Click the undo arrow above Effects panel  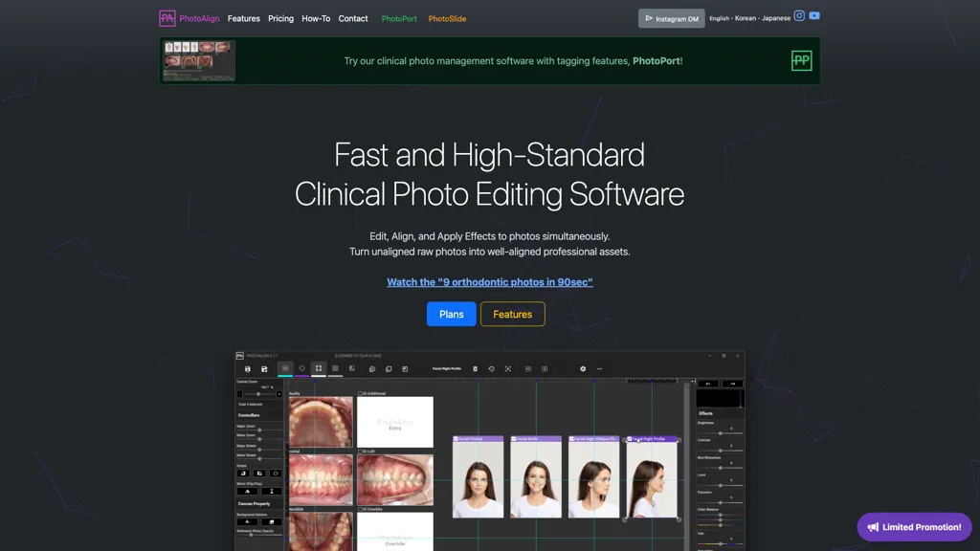[708, 384]
